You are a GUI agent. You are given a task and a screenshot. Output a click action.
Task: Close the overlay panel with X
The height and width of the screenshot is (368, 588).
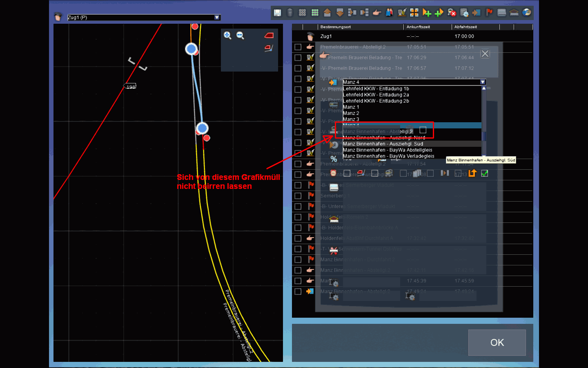485,54
